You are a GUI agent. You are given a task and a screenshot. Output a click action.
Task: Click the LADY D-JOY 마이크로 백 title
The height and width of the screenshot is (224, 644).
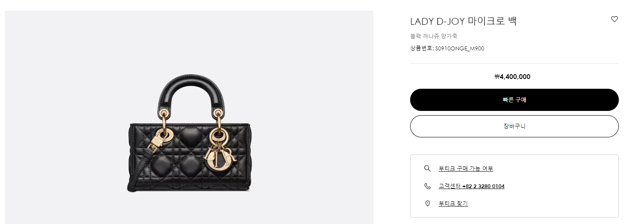coord(463,21)
